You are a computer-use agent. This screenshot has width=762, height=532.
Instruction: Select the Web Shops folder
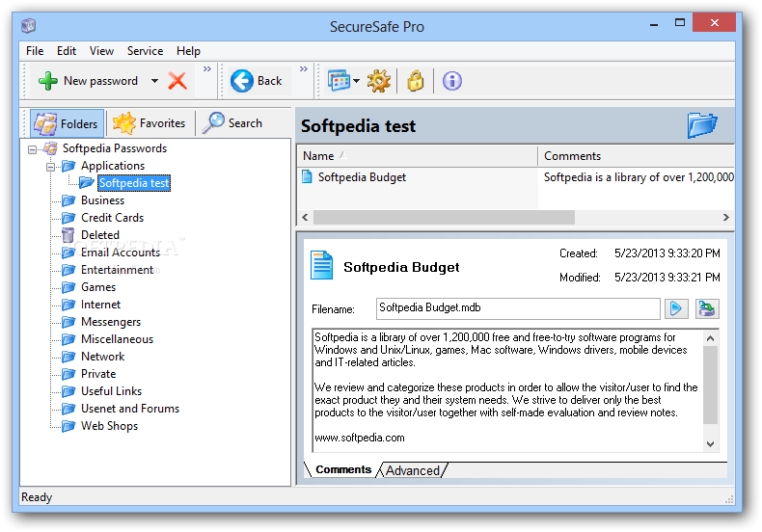tap(109, 426)
